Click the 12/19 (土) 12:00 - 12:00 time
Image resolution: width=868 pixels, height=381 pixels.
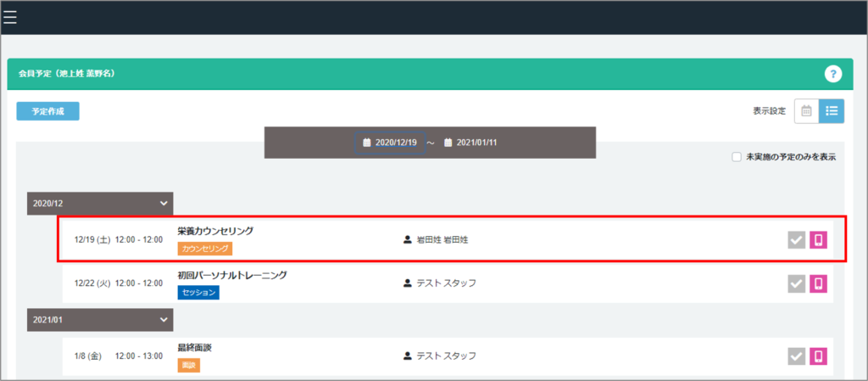(x=119, y=240)
